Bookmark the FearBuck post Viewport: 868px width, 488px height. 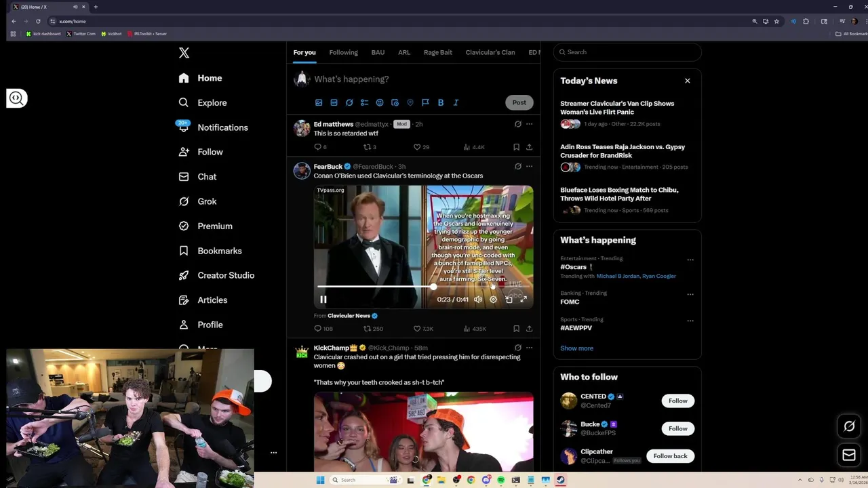click(x=516, y=328)
